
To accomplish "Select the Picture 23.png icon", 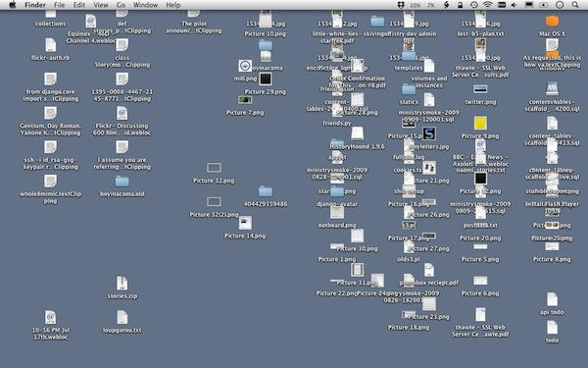I will (429, 304).
